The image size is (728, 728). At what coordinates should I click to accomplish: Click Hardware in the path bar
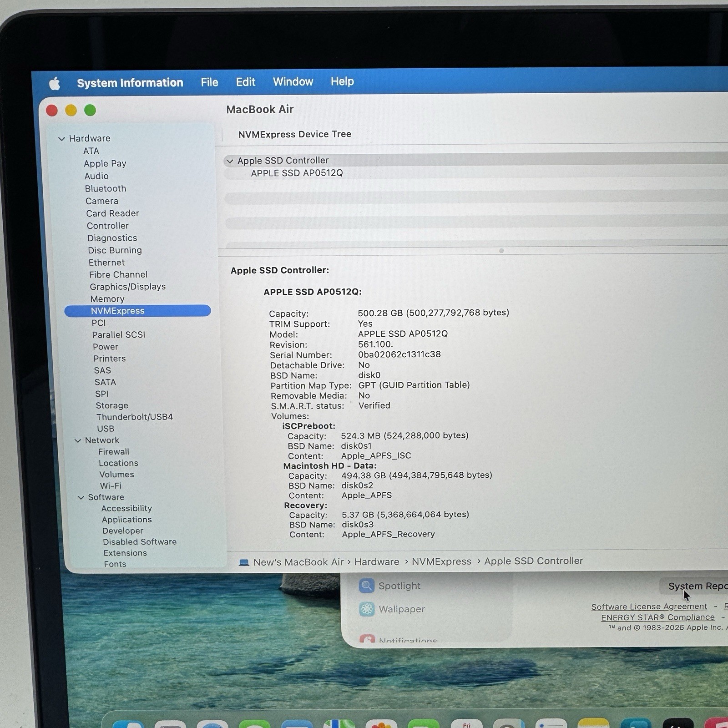[377, 562]
